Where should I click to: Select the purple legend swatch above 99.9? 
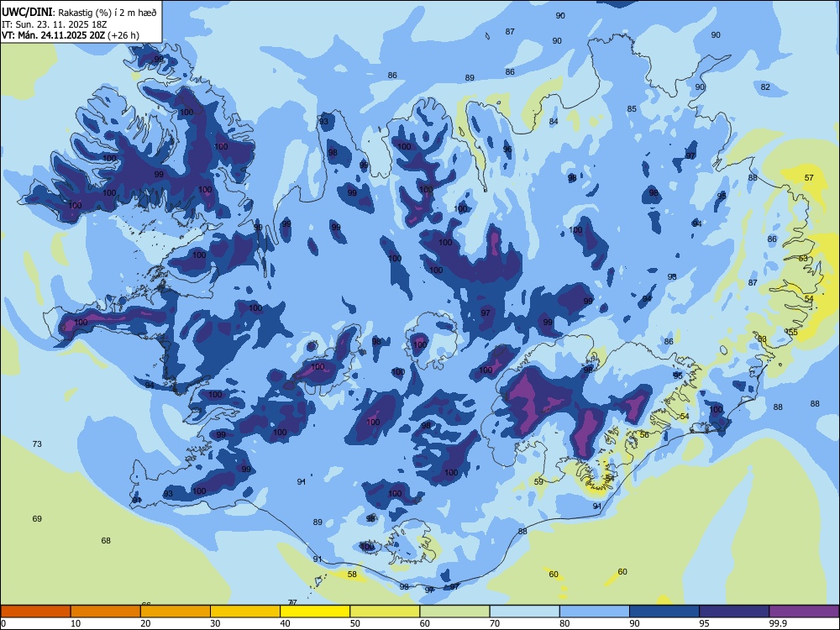coord(804,612)
